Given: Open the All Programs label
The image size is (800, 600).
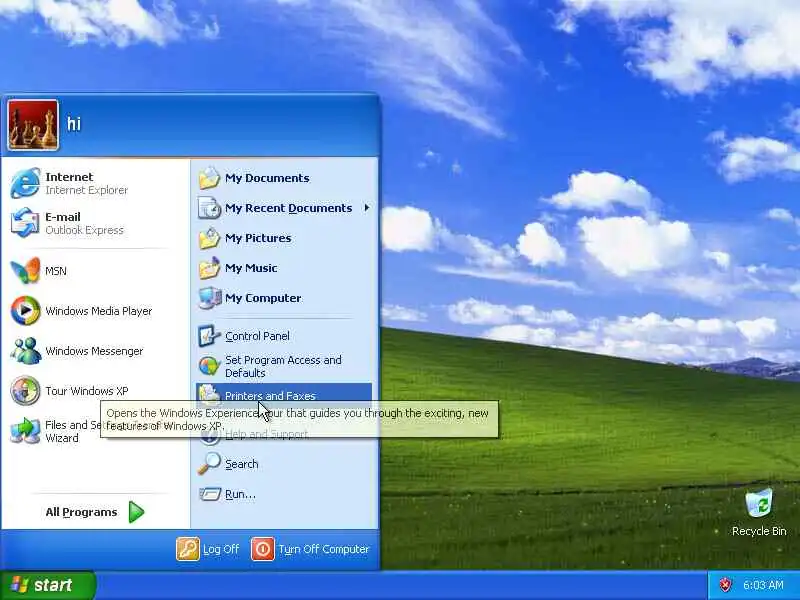Looking at the screenshot, I should point(81,512).
